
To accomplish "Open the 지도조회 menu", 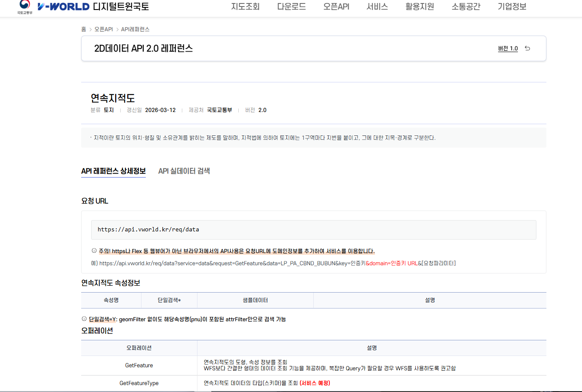I will 245,7.
